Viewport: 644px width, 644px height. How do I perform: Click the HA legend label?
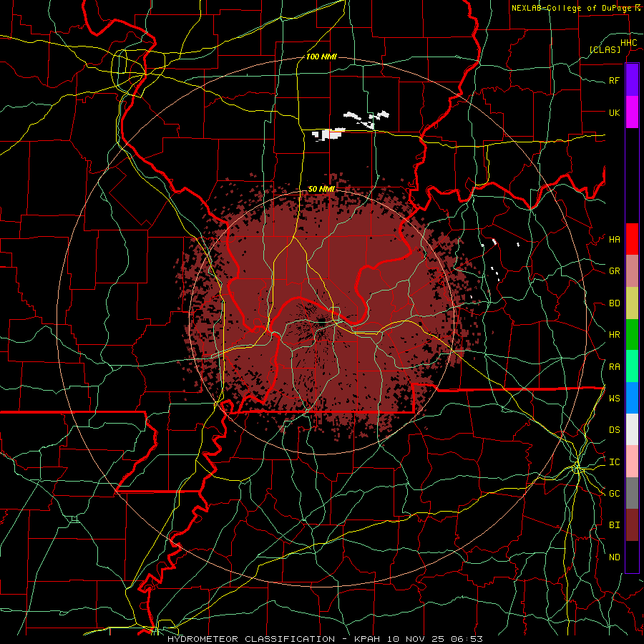click(x=615, y=240)
